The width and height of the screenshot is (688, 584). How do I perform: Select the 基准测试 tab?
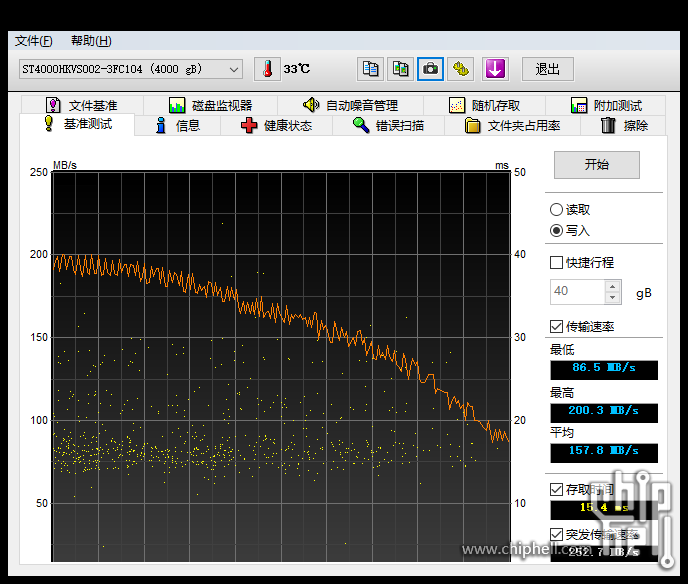point(78,125)
